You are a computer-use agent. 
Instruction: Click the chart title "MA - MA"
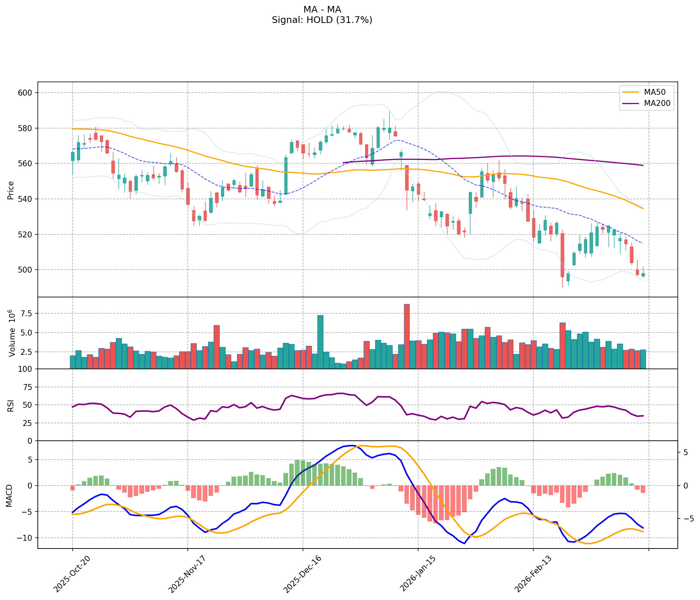[x=322, y=10]
